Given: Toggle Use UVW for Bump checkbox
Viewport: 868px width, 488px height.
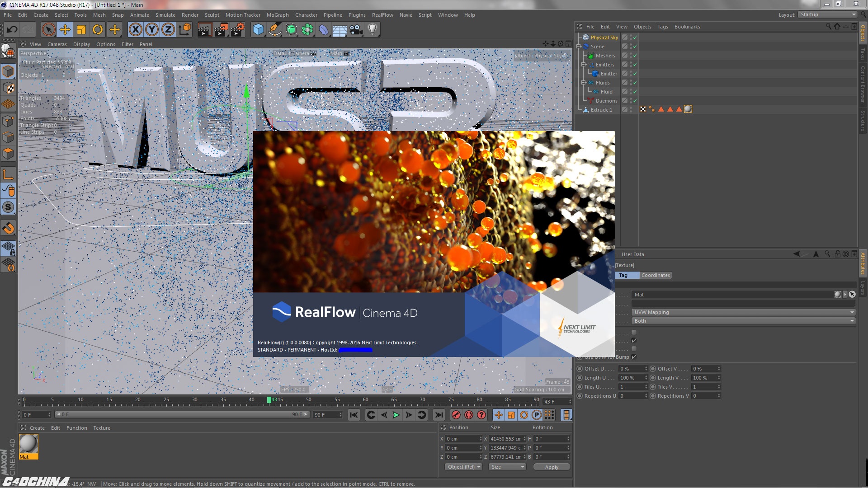Looking at the screenshot, I should point(634,357).
